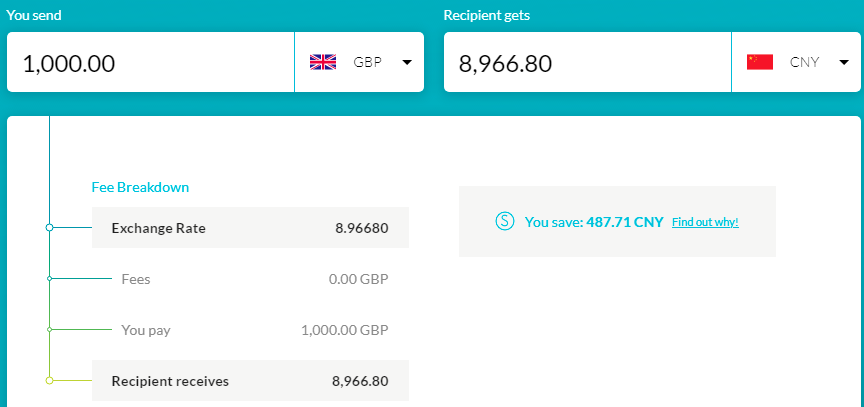864x407 pixels.
Task: Click the You send amount field
Action: point(150,63)
